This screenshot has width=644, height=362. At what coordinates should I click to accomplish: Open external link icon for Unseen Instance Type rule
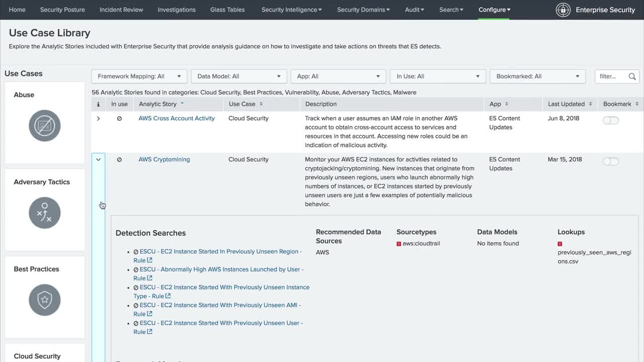[168, 296]
